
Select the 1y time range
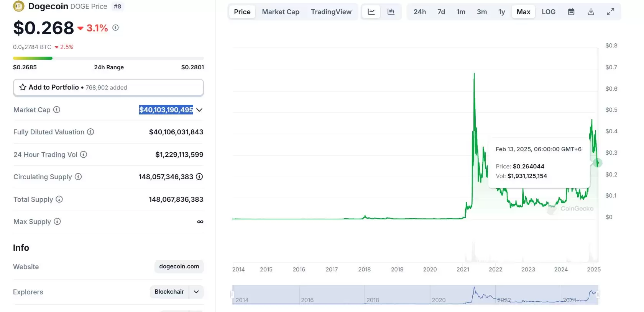(501, 12)
